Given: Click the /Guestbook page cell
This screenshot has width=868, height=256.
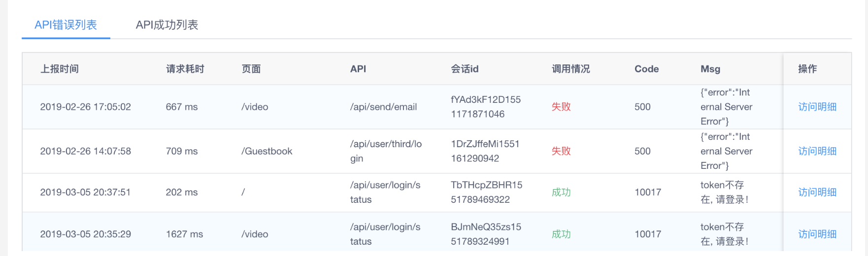Looking at the screenshot, I should 267,151.
